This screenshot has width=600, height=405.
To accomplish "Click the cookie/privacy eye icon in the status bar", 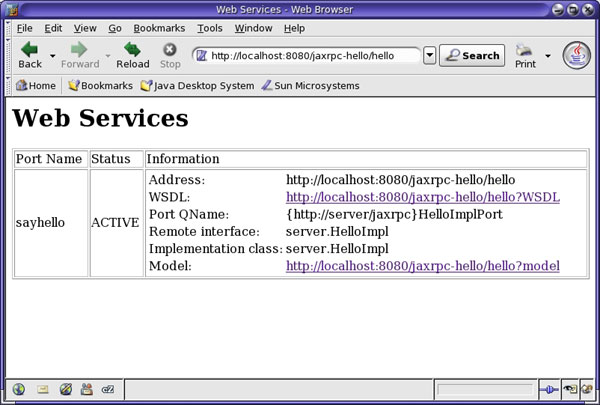I will 570,390.
